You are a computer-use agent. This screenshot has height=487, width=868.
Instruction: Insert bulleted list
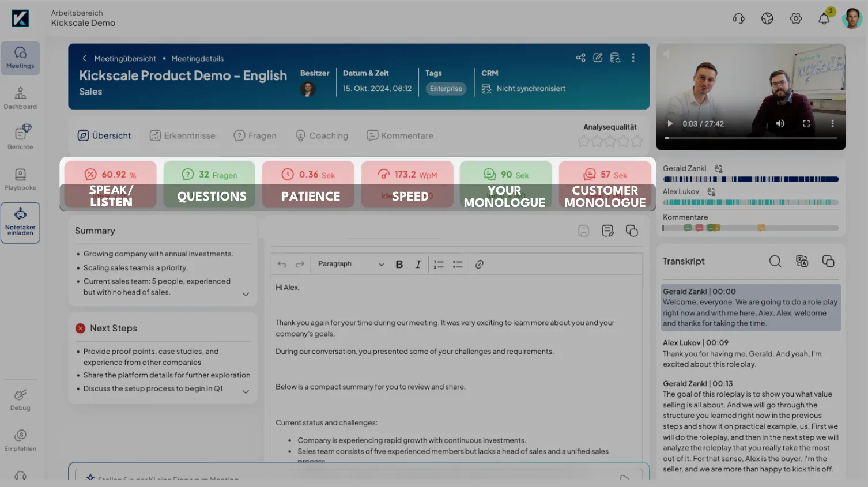tap(458, 264)
